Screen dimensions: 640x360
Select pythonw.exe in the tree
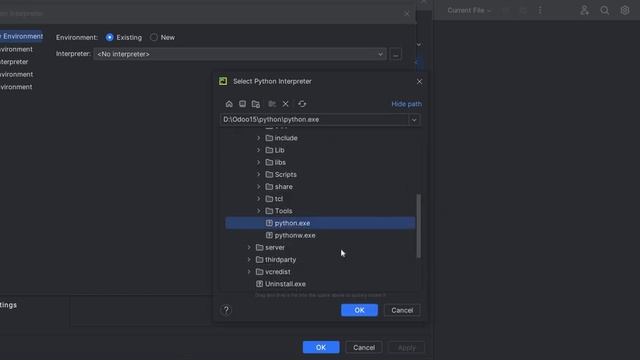coord(320,236)
